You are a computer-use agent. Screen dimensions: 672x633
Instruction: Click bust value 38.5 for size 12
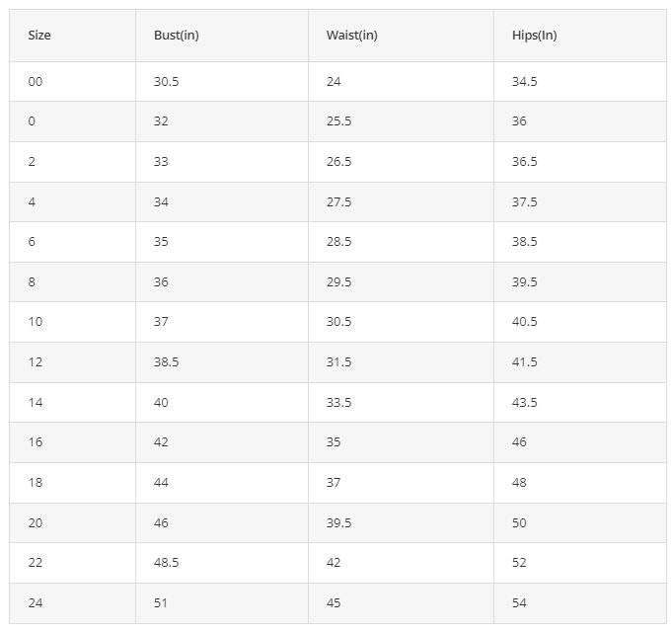coord(167,362)
